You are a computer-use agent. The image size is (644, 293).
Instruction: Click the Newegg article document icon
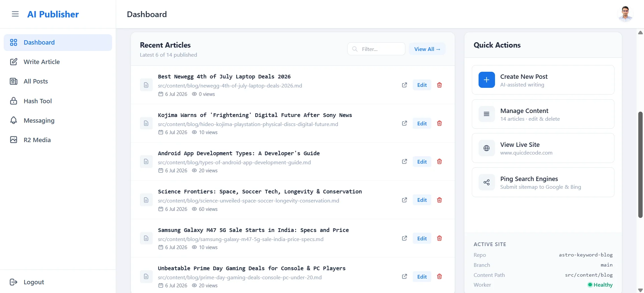point(146,85)
